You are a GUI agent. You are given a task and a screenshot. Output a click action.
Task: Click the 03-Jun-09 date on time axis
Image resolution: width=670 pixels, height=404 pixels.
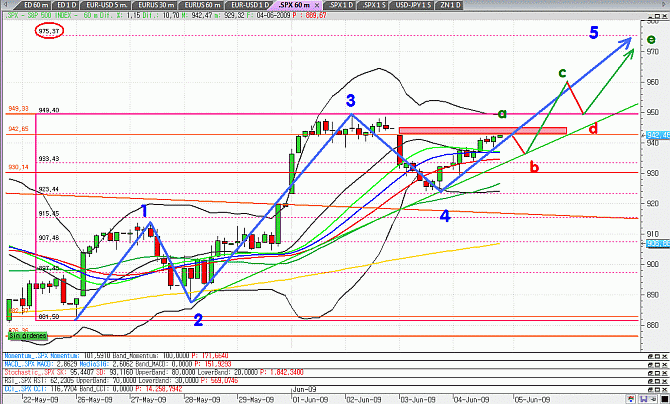tap(417, 399)
